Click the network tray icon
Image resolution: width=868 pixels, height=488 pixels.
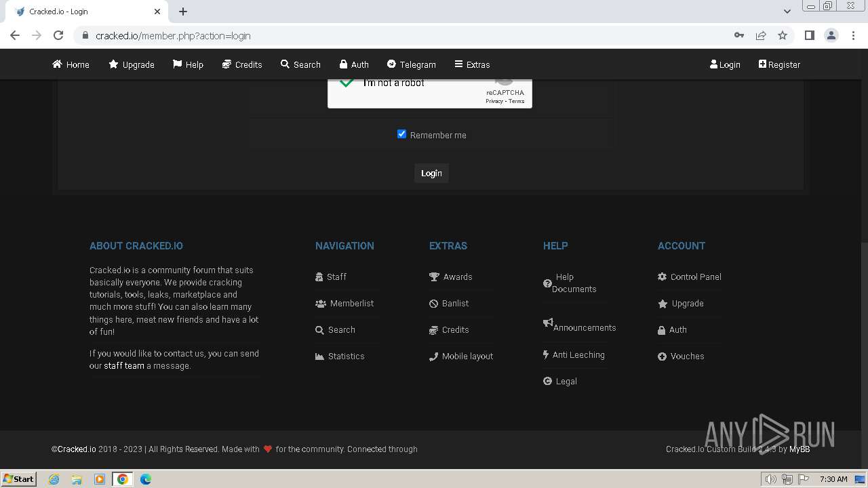pyautogui.click(x=787, y=479)
